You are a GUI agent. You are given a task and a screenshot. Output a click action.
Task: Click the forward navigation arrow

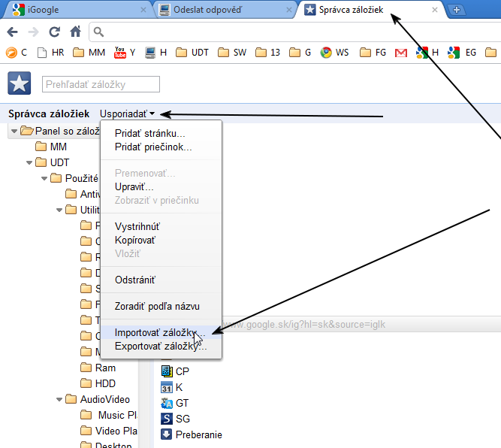click(x=34, y=32)
